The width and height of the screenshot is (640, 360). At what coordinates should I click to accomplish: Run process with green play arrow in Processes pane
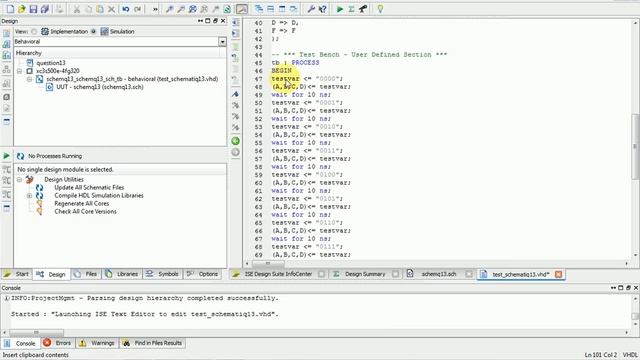click(x=7, y=156)
